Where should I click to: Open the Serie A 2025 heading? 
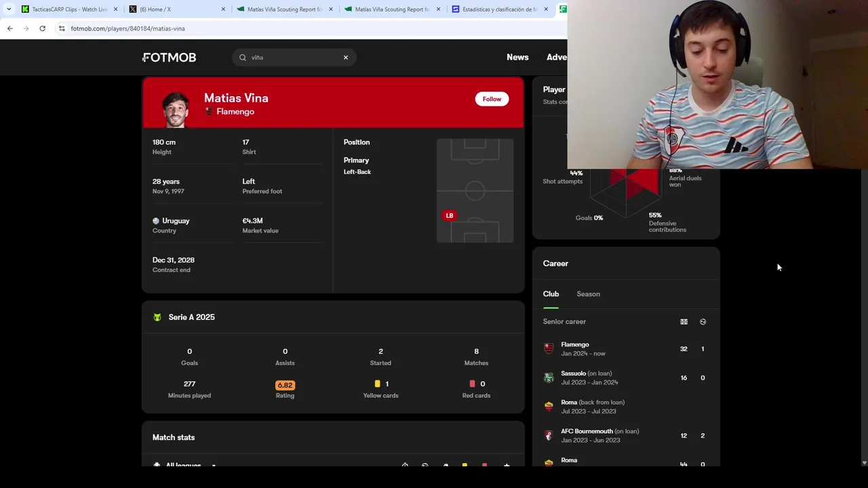tap(191, 317)
